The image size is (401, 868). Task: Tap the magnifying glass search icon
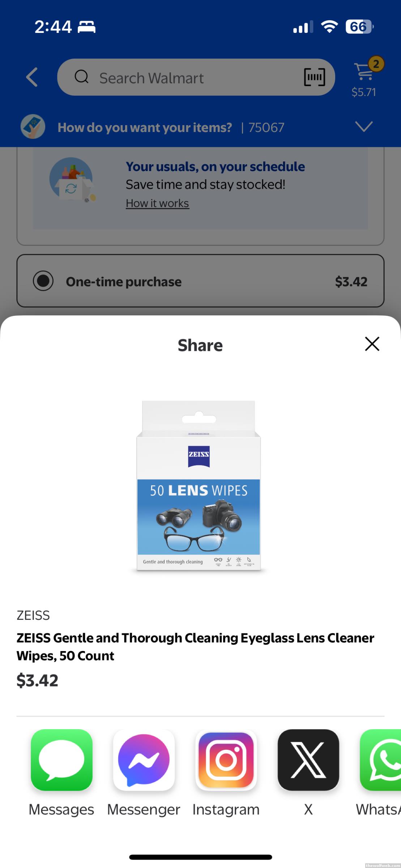(81, 77)
